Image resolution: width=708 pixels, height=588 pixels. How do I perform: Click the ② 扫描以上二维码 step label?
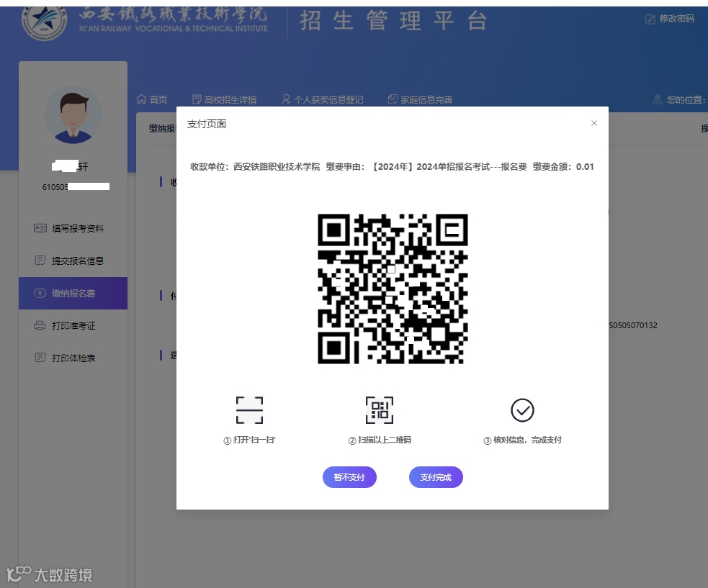[380, 440]
